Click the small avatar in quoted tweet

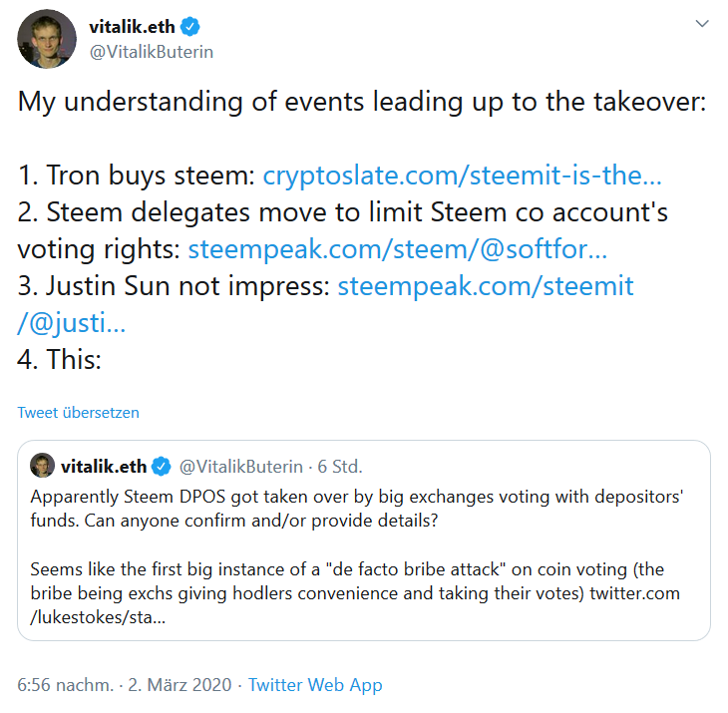coord(43,466)
